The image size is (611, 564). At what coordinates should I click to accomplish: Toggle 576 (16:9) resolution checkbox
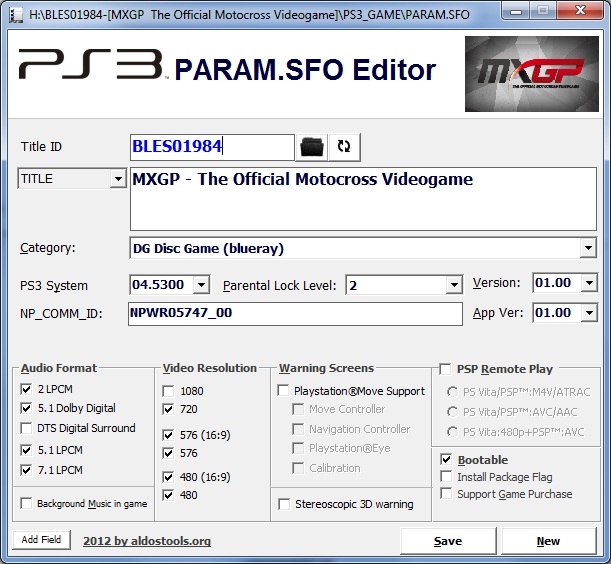(168, 435)
